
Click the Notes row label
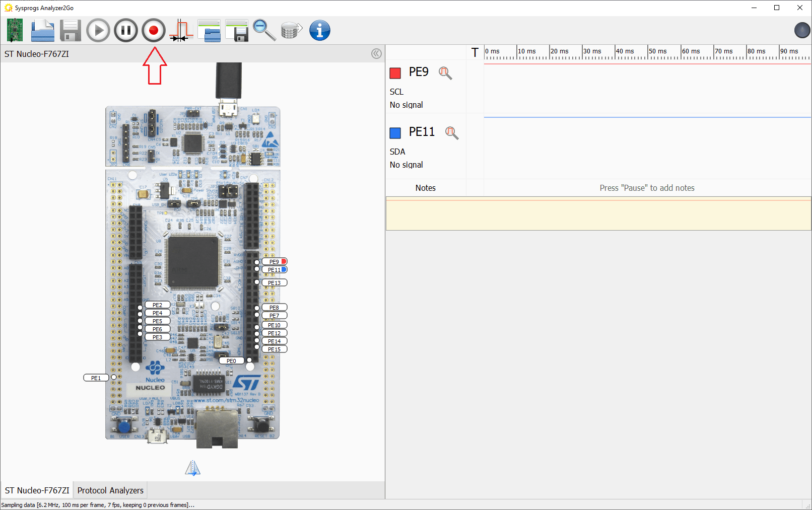pyautogui.click(x=426, y=188)
